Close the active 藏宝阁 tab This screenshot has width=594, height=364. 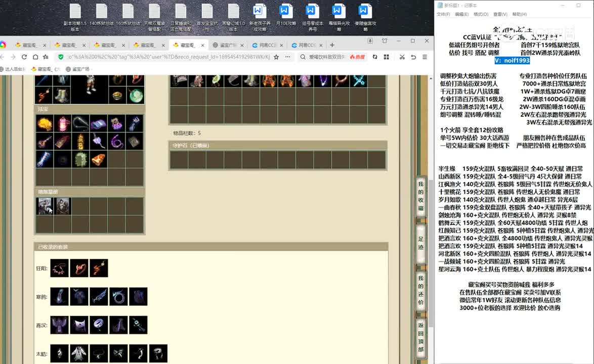(x=203, y=45)
